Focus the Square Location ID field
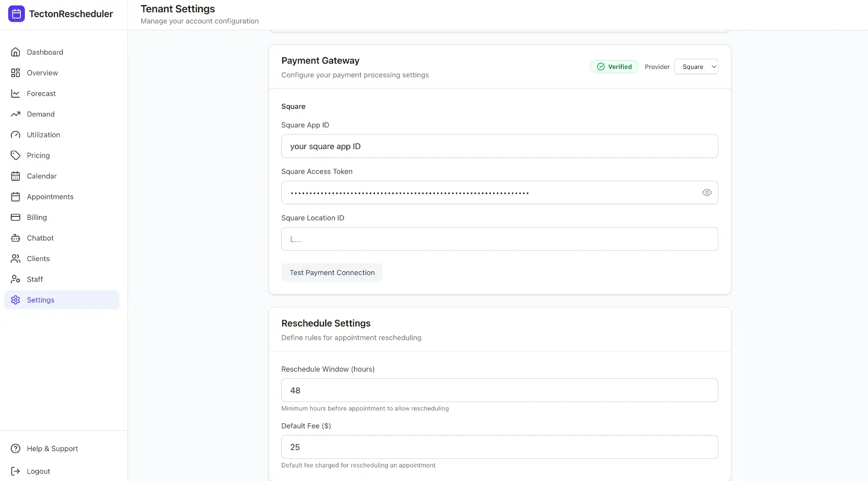The height and width of the screenshot is (481, 868). tap(499, 239)
